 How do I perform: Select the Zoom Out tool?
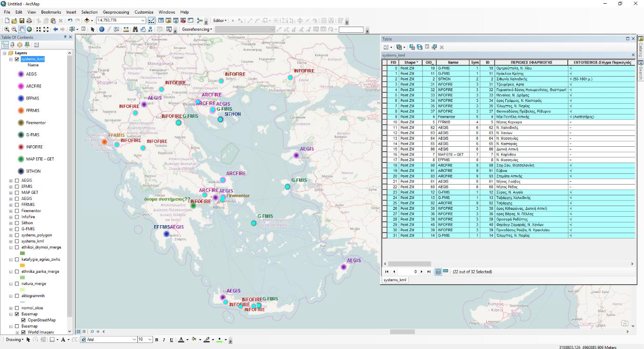click(14, 29)
